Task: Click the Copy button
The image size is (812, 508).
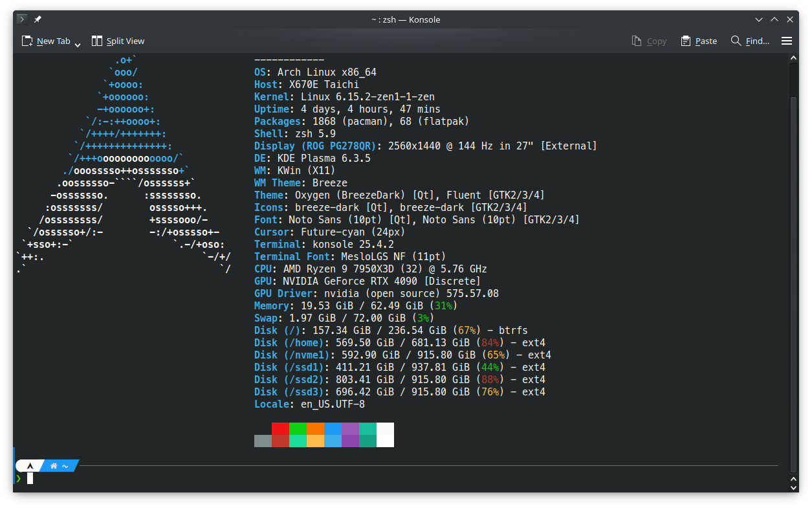Action: point(649,41)
